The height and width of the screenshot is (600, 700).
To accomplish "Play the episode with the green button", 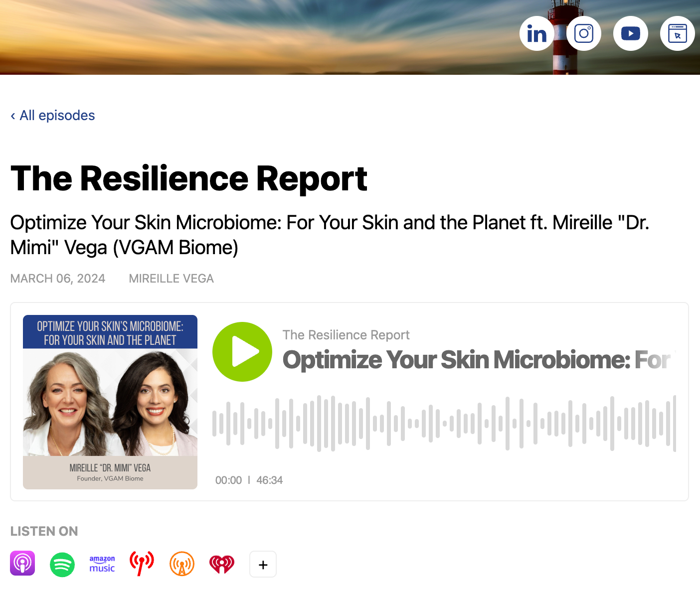I will (242, 352).
